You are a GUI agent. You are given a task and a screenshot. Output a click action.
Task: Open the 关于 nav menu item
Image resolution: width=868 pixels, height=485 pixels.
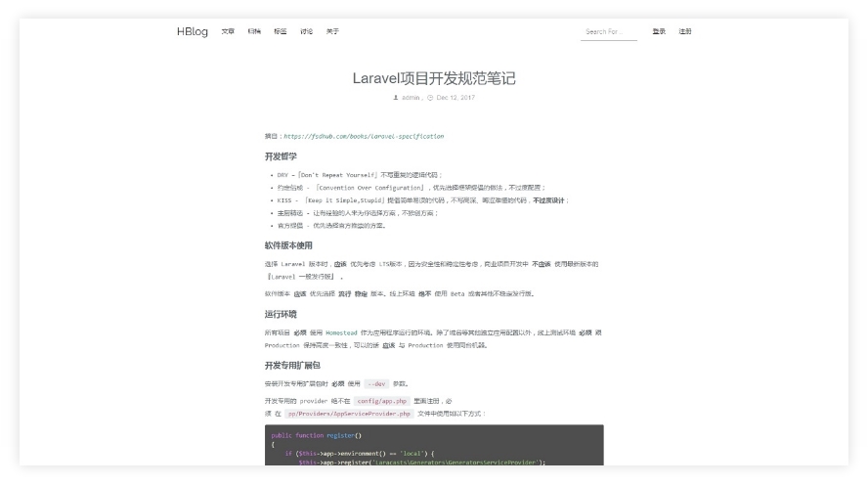tap(332, 31)
